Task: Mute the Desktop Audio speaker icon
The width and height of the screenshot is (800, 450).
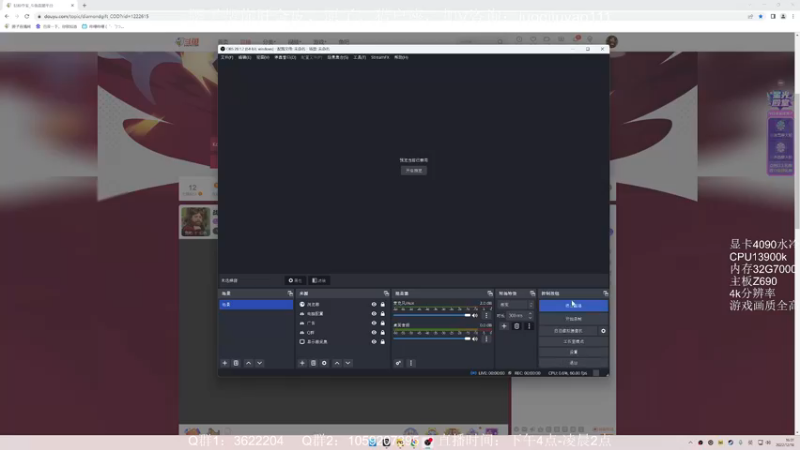Action: coord(475,339)
